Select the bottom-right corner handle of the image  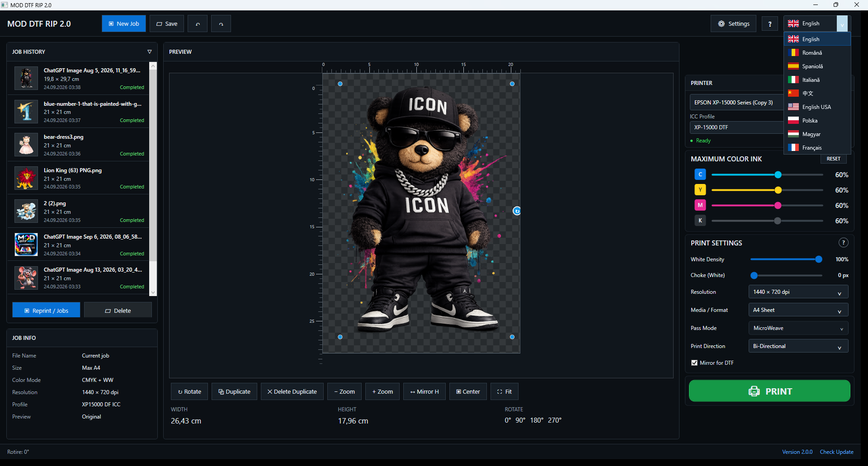tap(512, 337)
